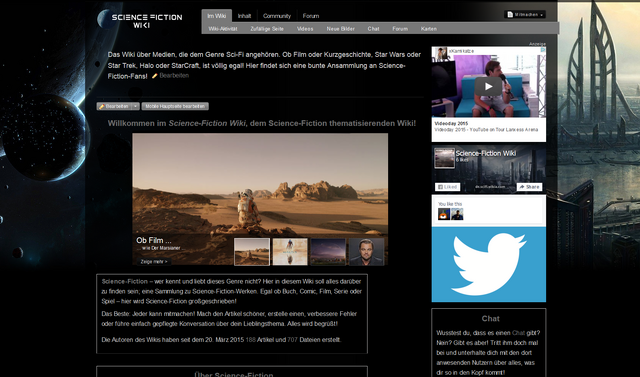This screenshot has width=640, height=377.
Task: Open the Science-Fiction Wiki Facebook page thumbnail
Action: click(444, 158)
